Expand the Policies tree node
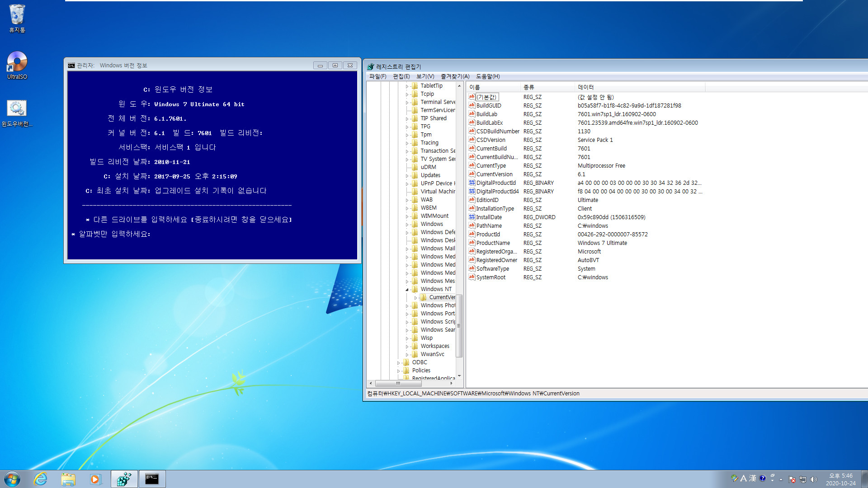The width and height of the screenshot is (868, 488). 398,371
